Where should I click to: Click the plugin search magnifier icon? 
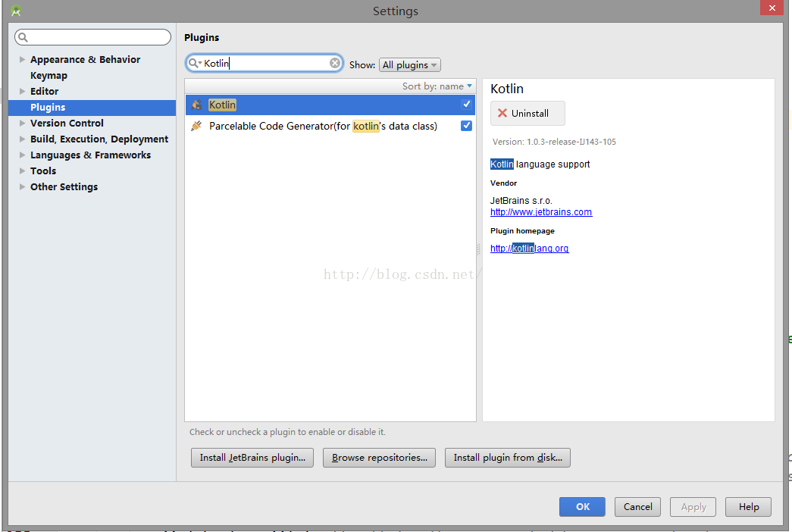(194, 63)
